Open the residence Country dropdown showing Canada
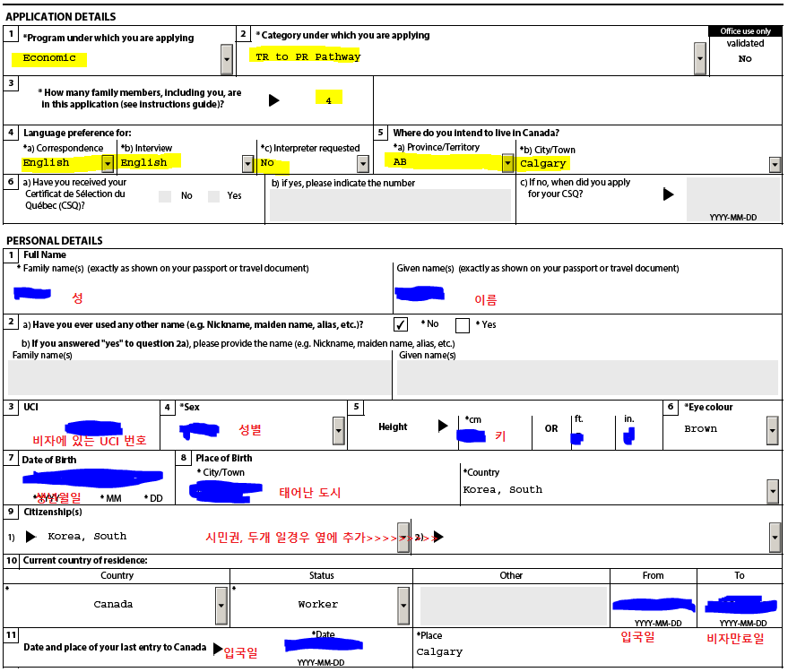The image size is (788, 672). point(221,606)
